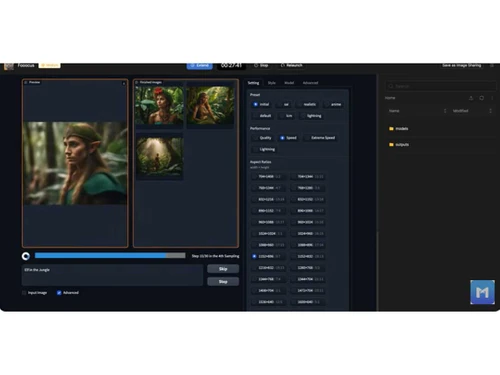Click the spinning progress indicator icon
This screenshot has width=500, height=375.
(x=26, y=256)
